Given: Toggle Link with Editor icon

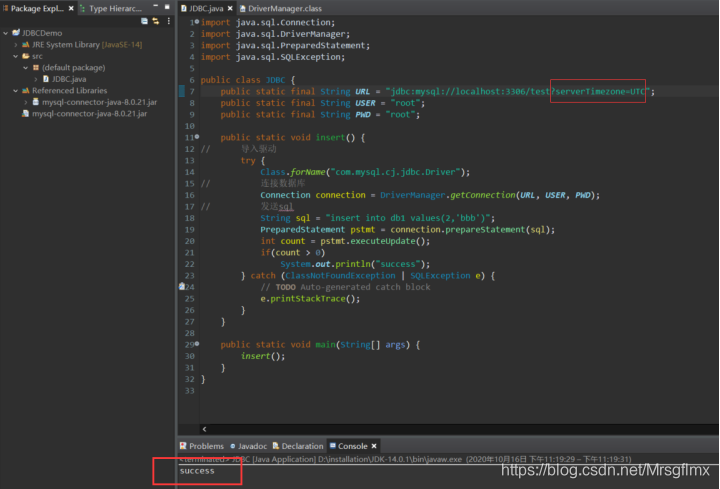Looking at the screenshot, I should click(156, 21).
